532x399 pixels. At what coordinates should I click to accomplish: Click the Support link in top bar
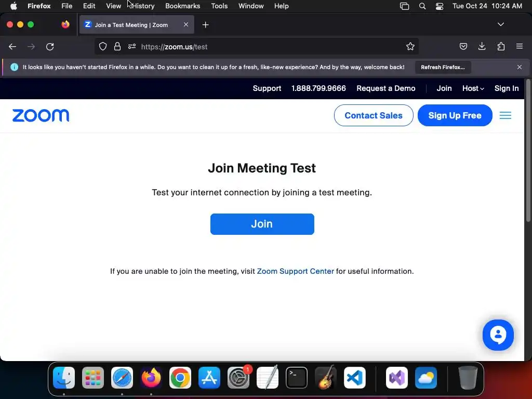[267, 88]
